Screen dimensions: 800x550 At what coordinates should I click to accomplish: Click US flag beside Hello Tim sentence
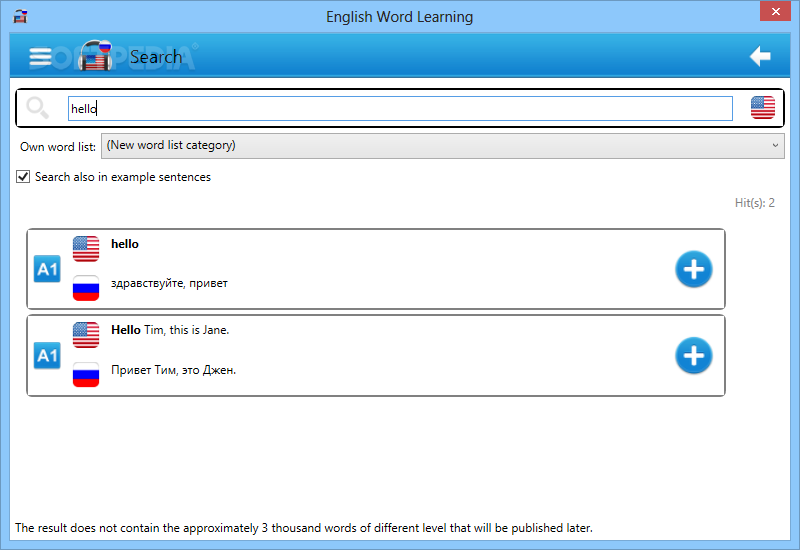86,335
